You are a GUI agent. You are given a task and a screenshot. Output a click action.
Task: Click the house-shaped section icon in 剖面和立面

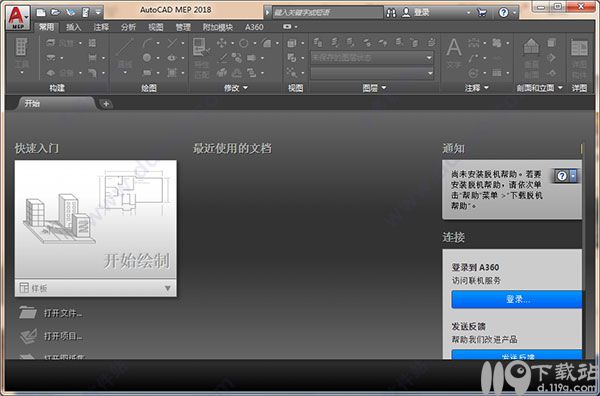(531, 46)
